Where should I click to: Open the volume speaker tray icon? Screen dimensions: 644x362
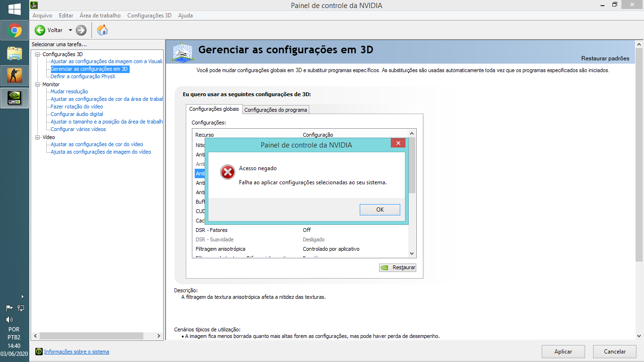(9, 319)
